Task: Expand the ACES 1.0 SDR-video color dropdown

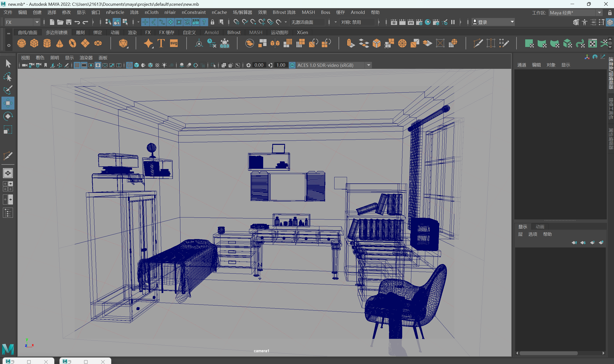Action: pyautogui.click(x=368, y=65)
